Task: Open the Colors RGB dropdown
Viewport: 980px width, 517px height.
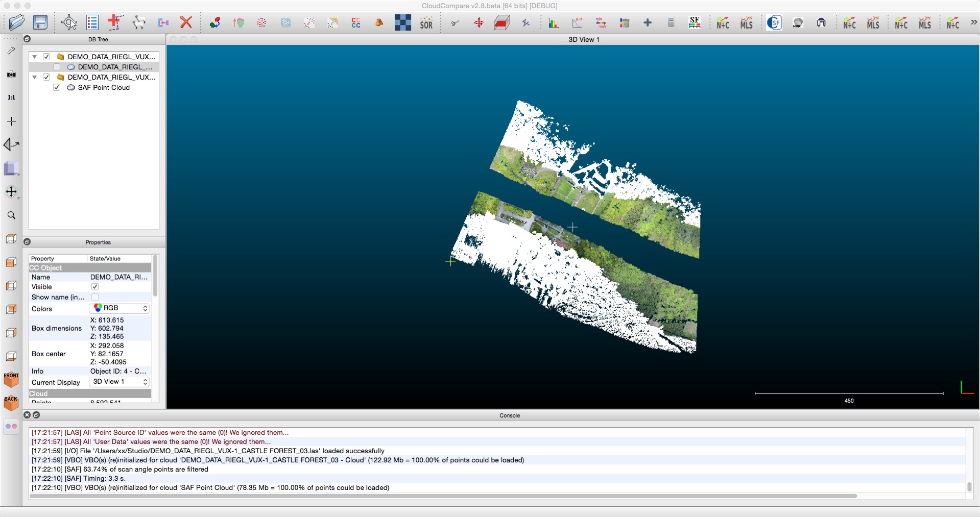Action: click(120, 308)
